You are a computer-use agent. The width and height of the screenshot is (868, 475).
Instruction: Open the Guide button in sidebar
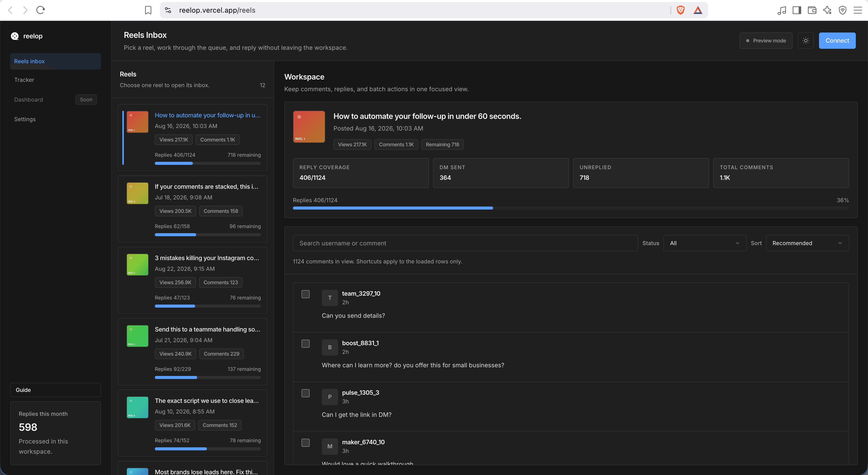click(55, 390)
